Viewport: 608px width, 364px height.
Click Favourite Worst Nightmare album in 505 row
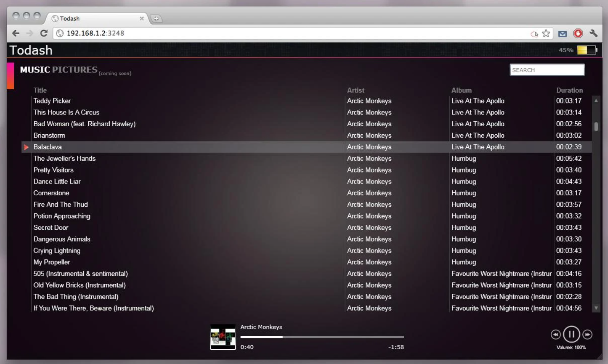[501, 274]
